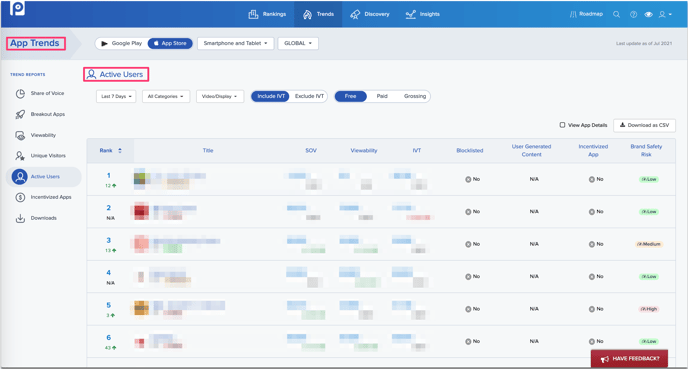Click the eye view icon in header
This screenshot has width=688, height=369.
pos(648,14)
